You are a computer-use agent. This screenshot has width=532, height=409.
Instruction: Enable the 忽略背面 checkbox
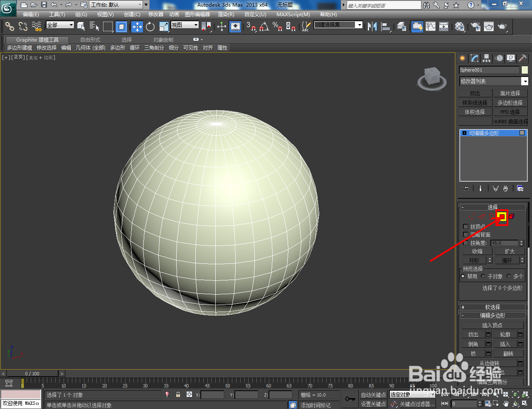[466, 234]
